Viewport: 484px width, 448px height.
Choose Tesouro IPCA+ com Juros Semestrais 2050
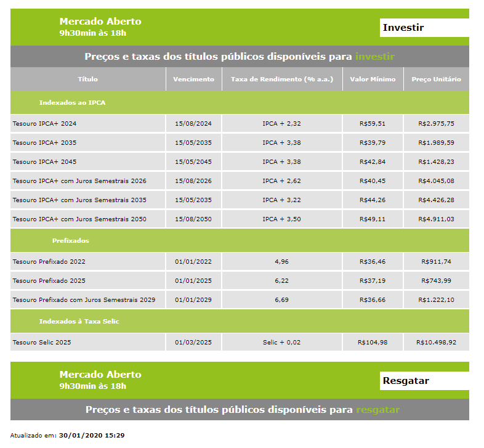(79, 219)
